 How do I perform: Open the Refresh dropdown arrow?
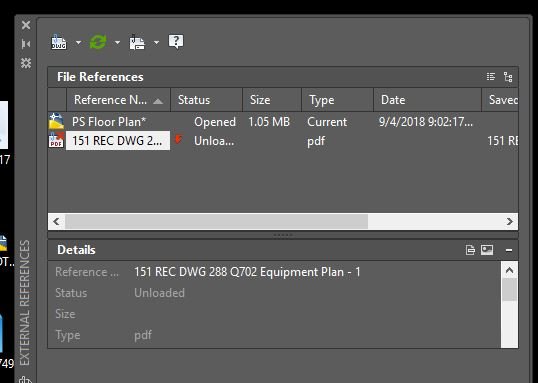tap(117, 43)
